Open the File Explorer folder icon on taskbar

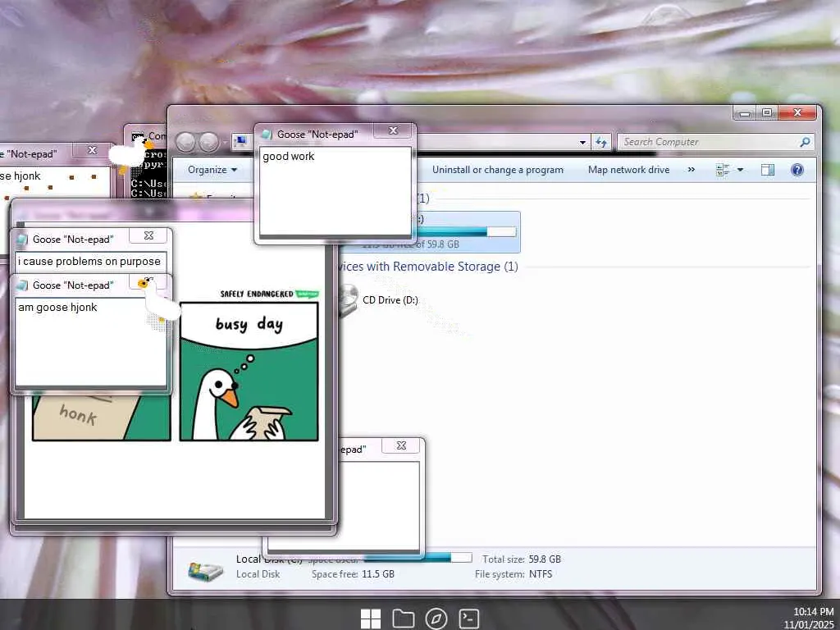click(404, 619)
